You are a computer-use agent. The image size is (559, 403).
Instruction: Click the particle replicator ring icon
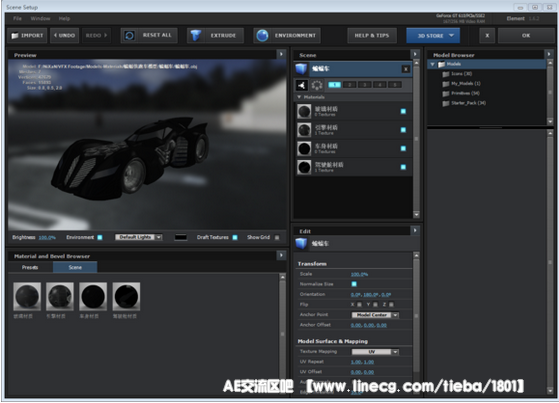click(x=317, y=85)
